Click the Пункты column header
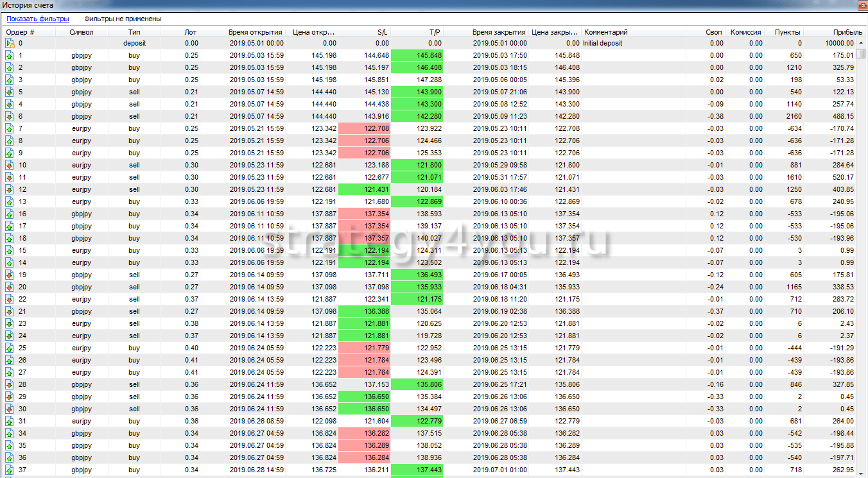Screen dimensions: 868x478 787,32
